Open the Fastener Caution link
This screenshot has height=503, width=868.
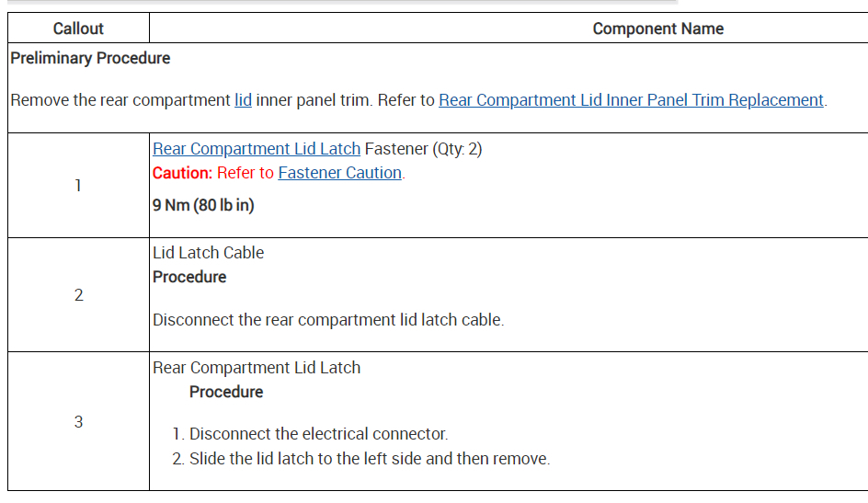pyautogui.click(x=339, y=173)
